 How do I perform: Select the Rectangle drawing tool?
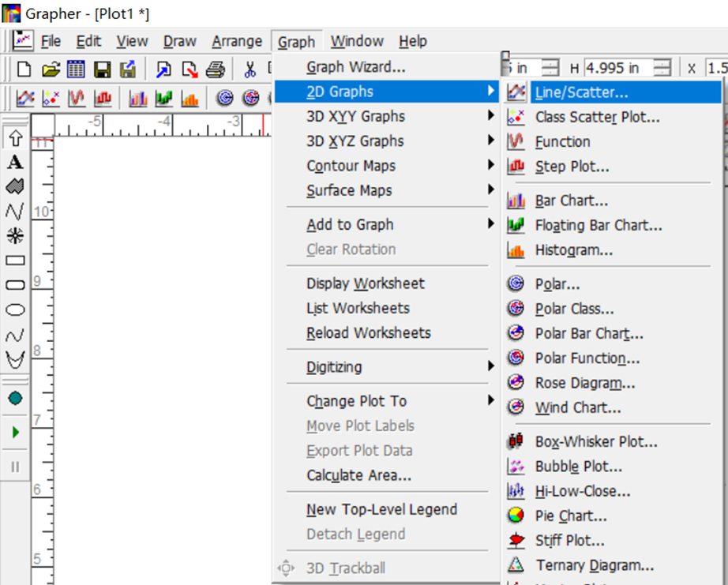(15, 260)
